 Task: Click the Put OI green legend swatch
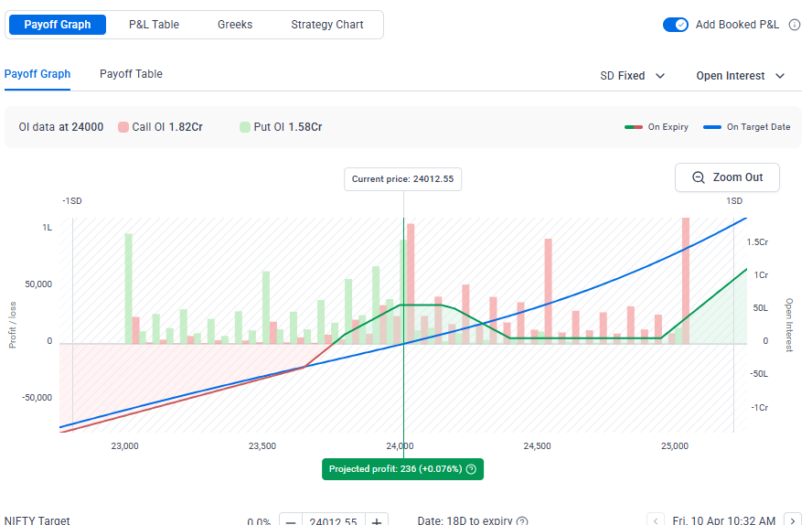tap(245, 127)
